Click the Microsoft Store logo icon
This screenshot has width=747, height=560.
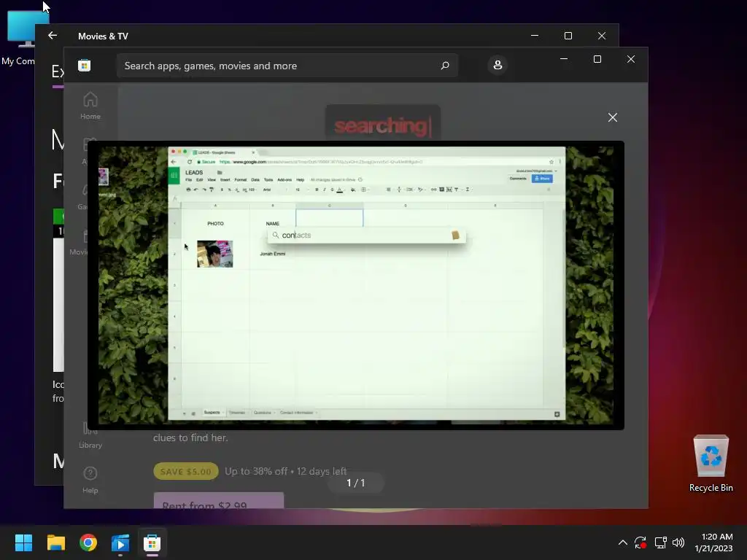point(85,65)
